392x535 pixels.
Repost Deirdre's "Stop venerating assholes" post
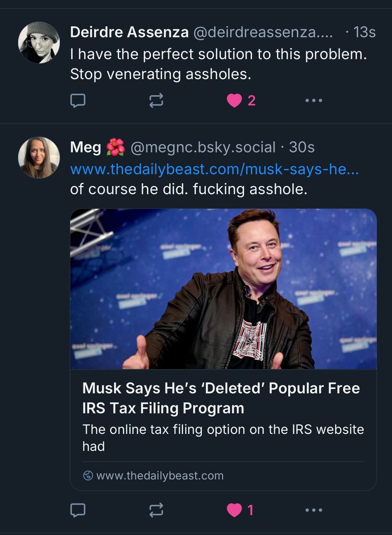[156, 100]
